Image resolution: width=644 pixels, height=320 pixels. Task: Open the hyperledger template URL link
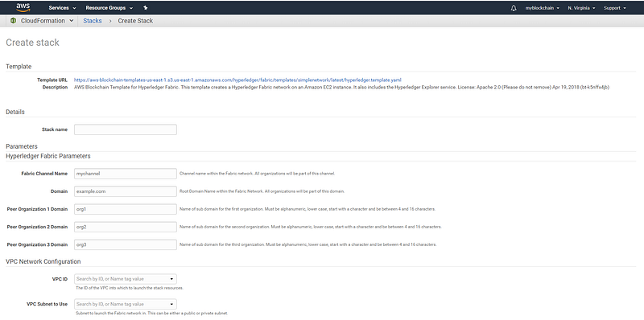coord(237,80)
